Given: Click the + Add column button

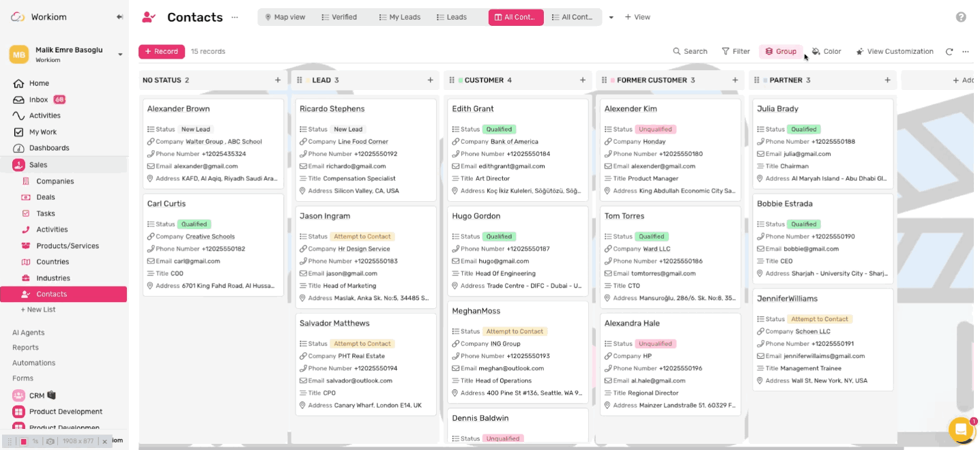Looking at the screenshot, I should coord(963,80).
